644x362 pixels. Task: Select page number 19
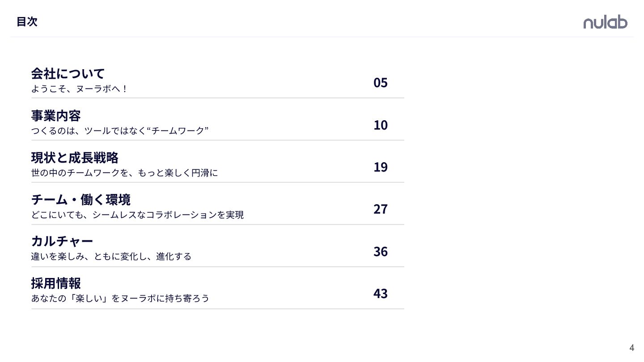point(380,167)
